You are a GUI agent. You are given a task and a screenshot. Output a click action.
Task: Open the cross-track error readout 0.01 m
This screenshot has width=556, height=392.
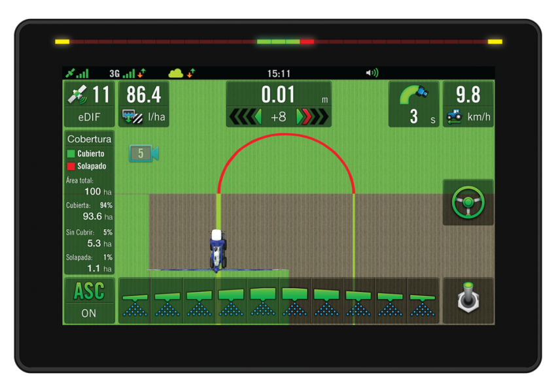279,94
